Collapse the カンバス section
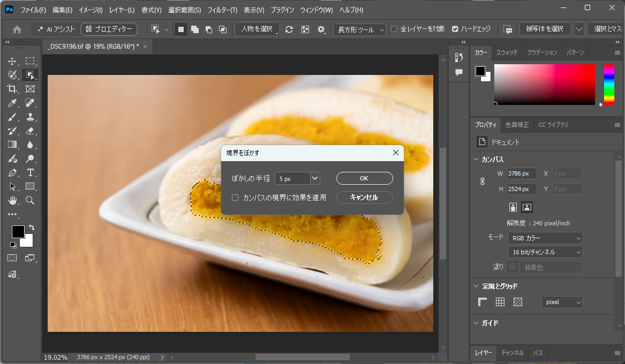This screenshot has width=625, height=364. coord(476,160)
